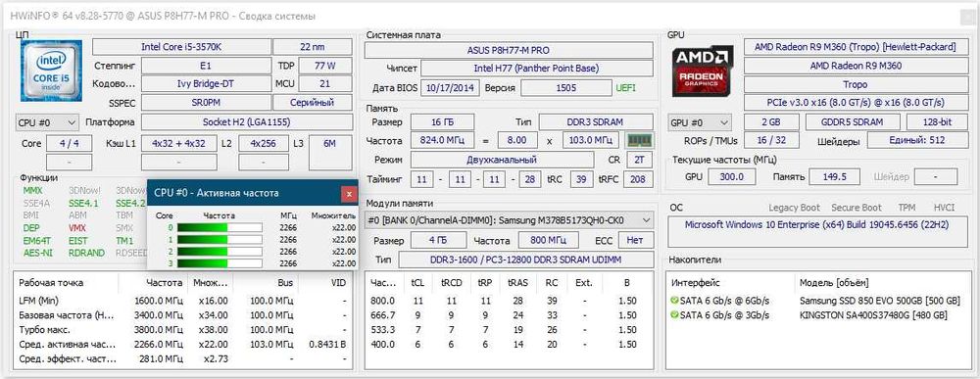The height and width of the screenshot is (379, 980).
Task: Click the 16 ГБ memory size field
Action: click(443, 122)
